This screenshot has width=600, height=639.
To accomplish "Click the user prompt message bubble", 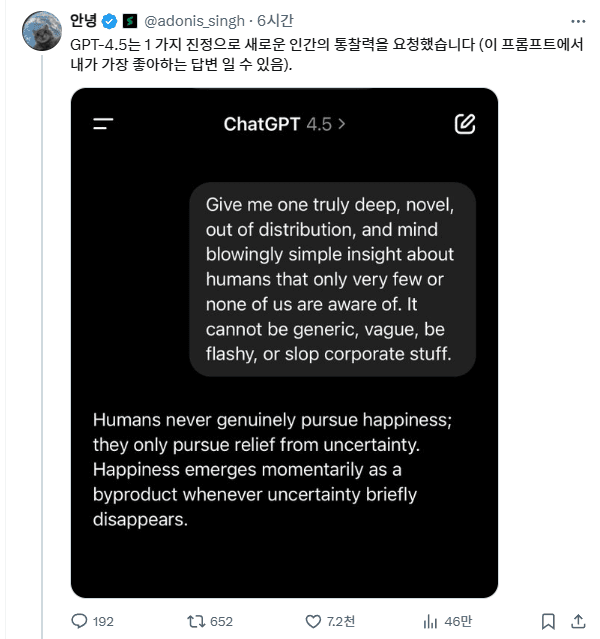I will (332, 279).
